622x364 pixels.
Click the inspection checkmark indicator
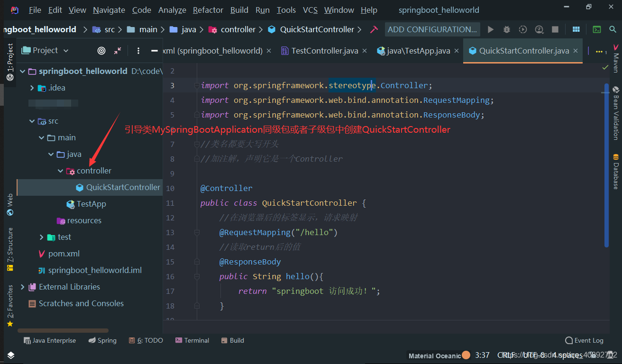pos(605,68)
